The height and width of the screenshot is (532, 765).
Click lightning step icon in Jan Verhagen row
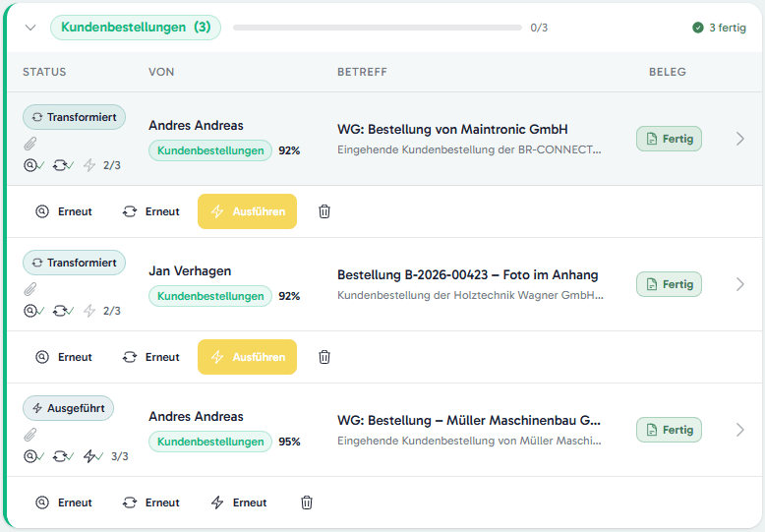[89, 311]
